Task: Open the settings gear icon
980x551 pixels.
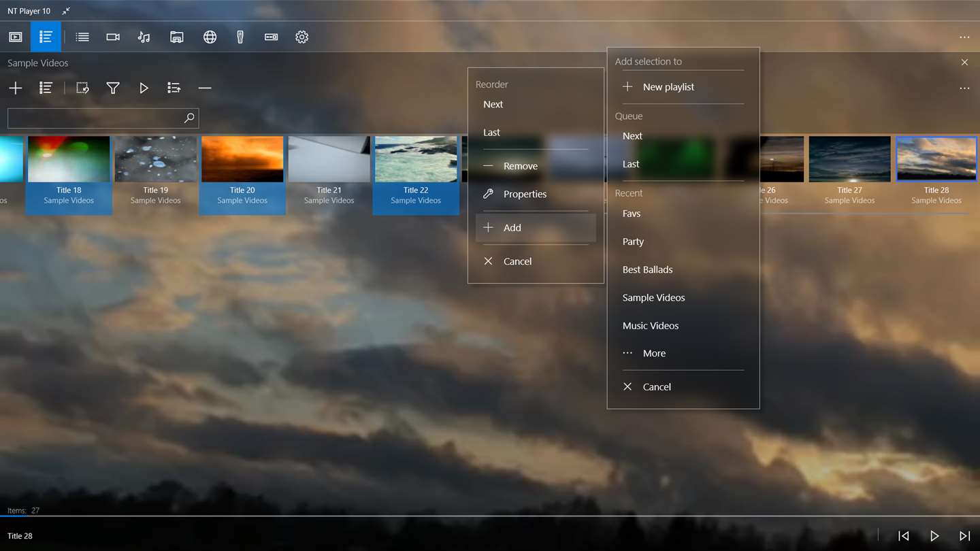Action: [x=302, y=37]
